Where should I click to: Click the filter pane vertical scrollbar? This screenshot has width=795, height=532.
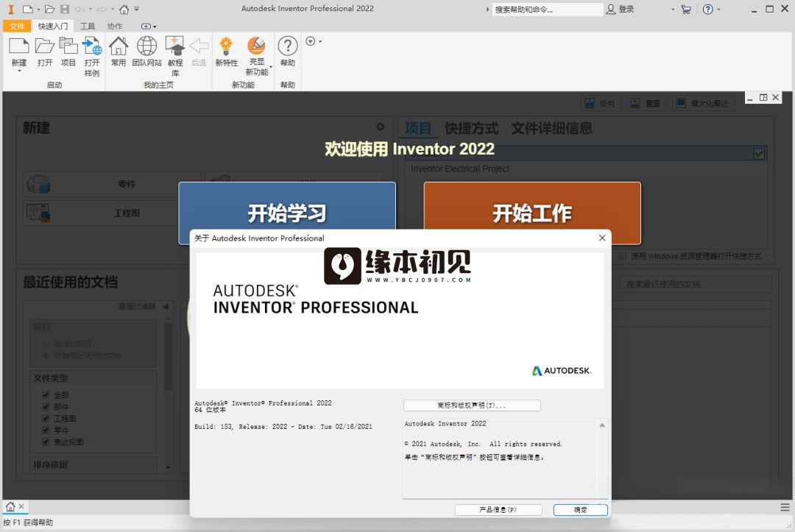[x=169, y=357]
